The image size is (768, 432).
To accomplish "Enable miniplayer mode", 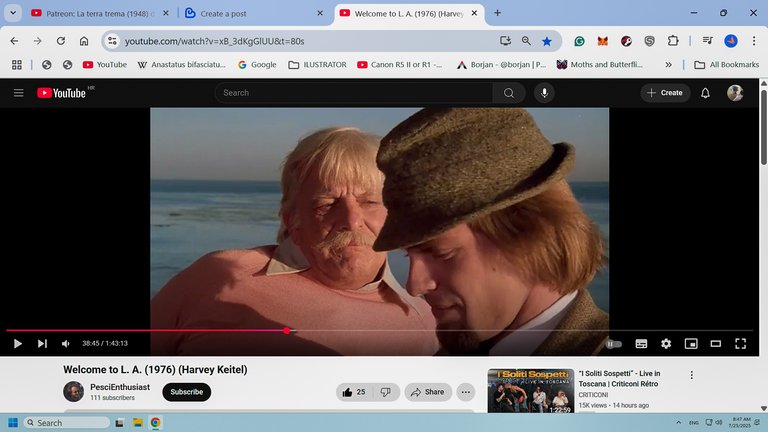I will click(x=691, y=344).
